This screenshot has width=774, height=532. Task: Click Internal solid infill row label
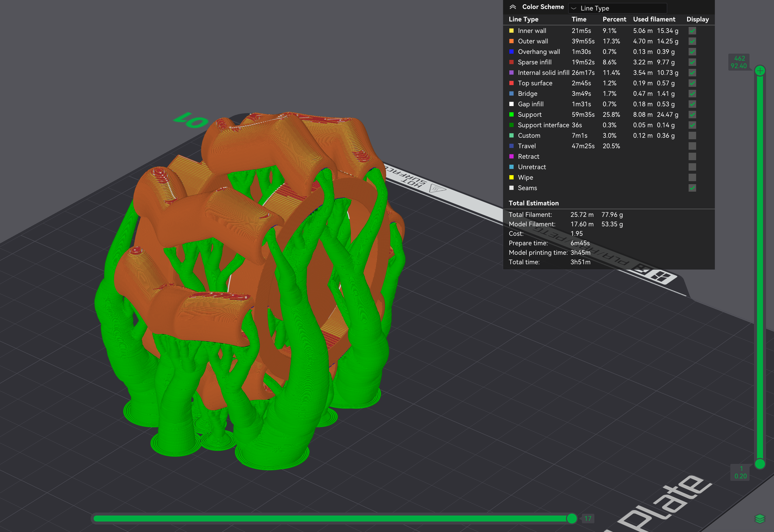click(x=543, y=73)
